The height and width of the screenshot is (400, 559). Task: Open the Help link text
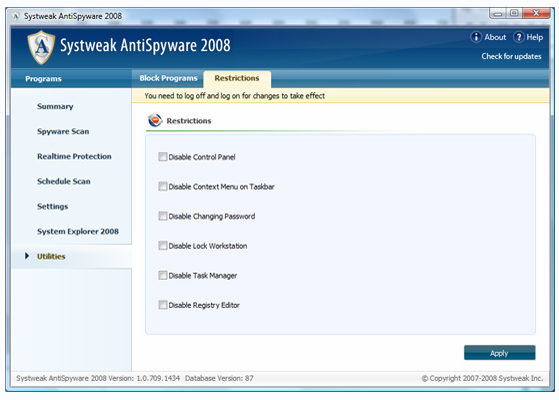point(534,37)
